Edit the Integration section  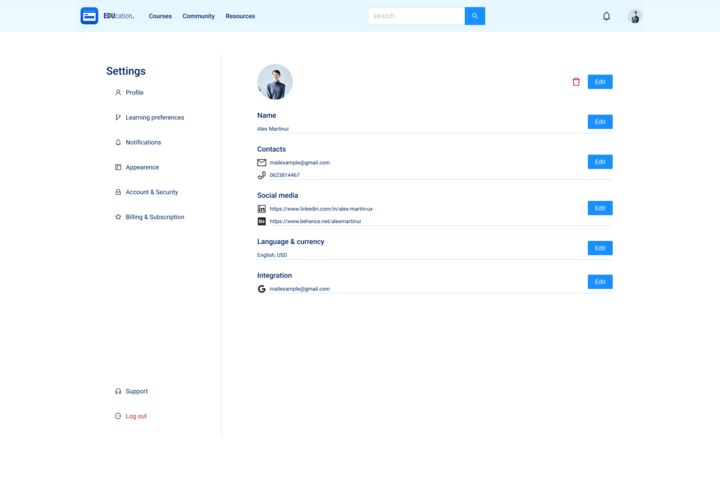(600, 282)
